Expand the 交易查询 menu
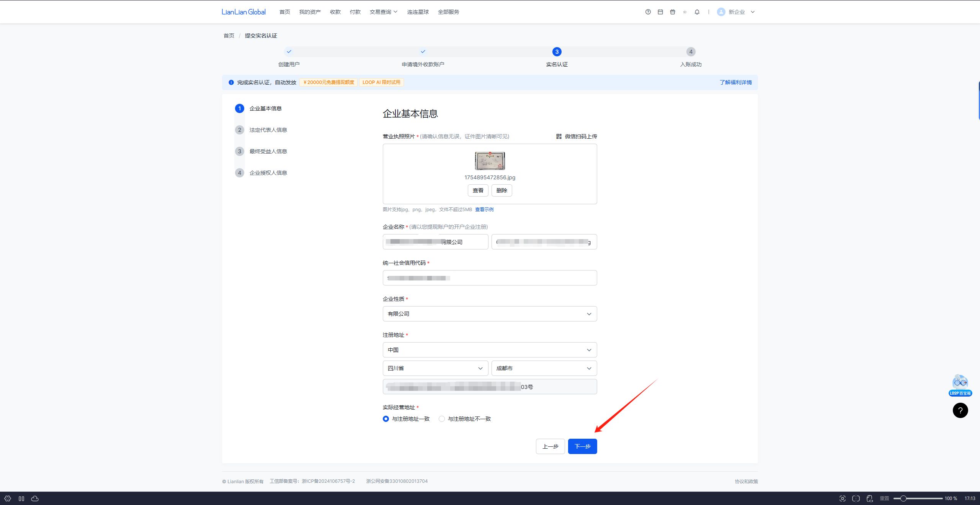The height and width of the screenshot is (505, 980). [384, 12]
